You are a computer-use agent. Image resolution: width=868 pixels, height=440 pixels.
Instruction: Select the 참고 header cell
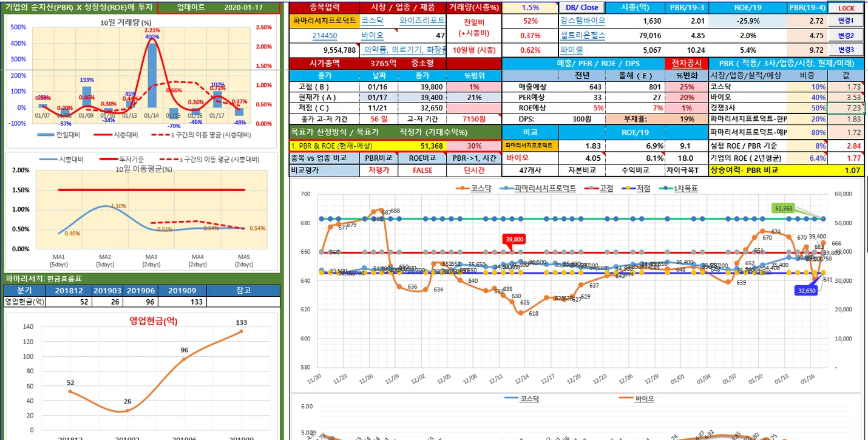pos(243,291)
